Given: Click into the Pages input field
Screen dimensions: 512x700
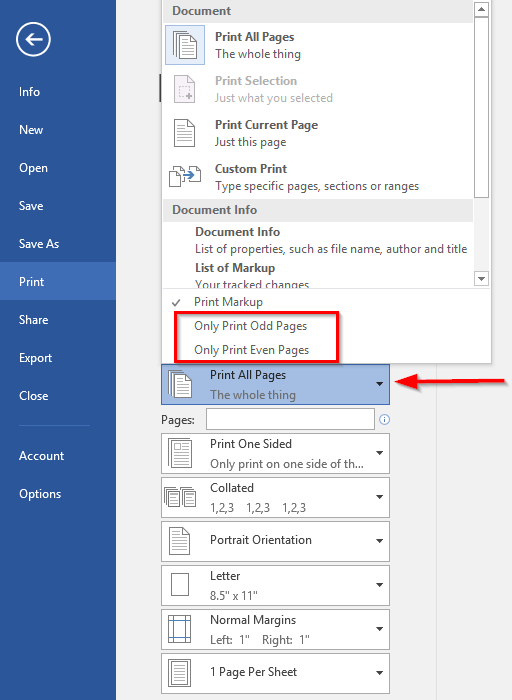Looking at the screenshot, I should (290, 419).
